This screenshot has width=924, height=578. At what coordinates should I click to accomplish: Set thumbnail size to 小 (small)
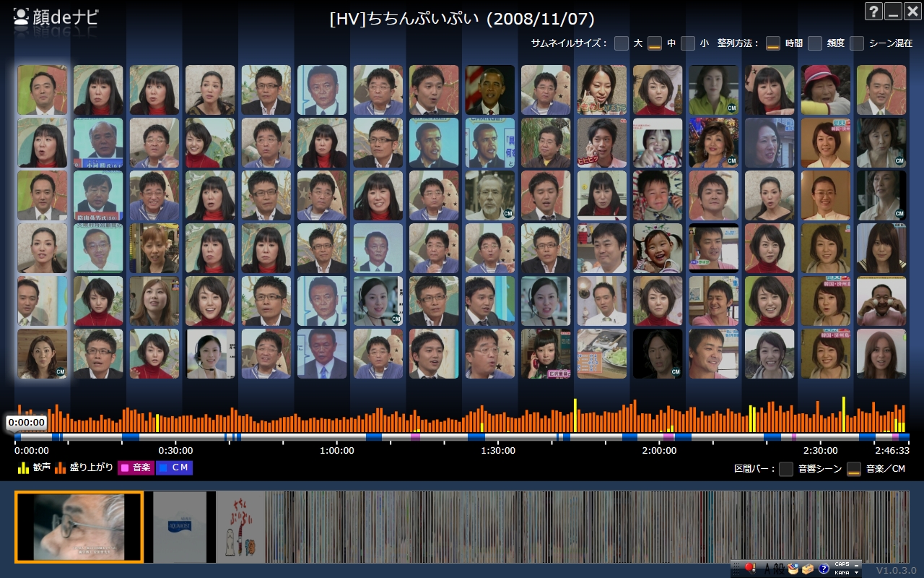(688, 43)
